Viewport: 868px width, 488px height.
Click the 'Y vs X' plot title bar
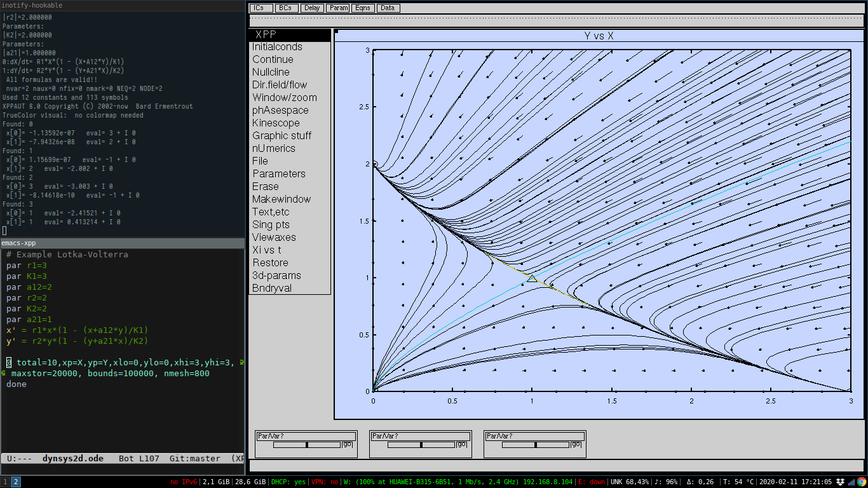(x=599, y=36)
